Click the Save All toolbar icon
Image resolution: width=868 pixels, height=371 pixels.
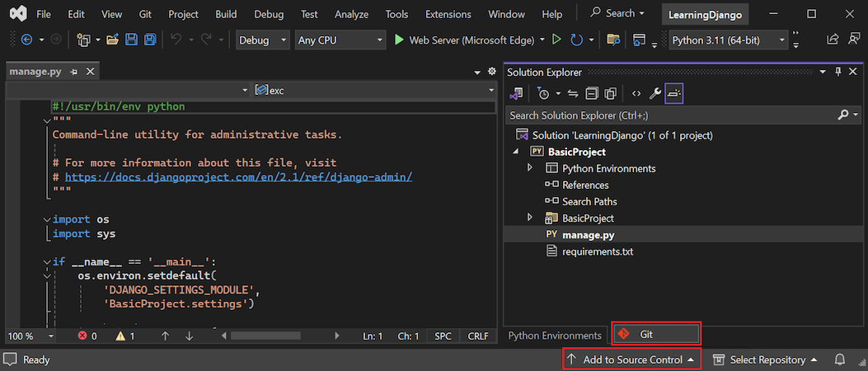click(x=150, y=40)
